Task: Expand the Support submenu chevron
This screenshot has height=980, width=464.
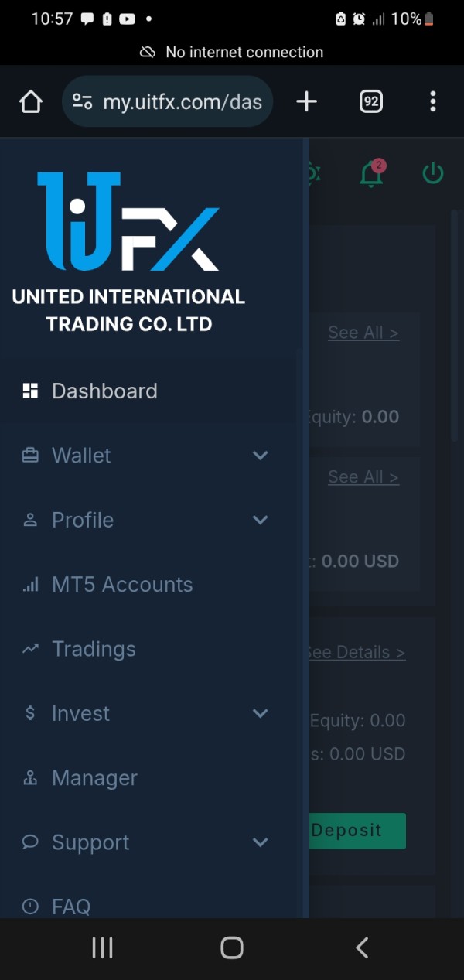Action: click(261, 842)
